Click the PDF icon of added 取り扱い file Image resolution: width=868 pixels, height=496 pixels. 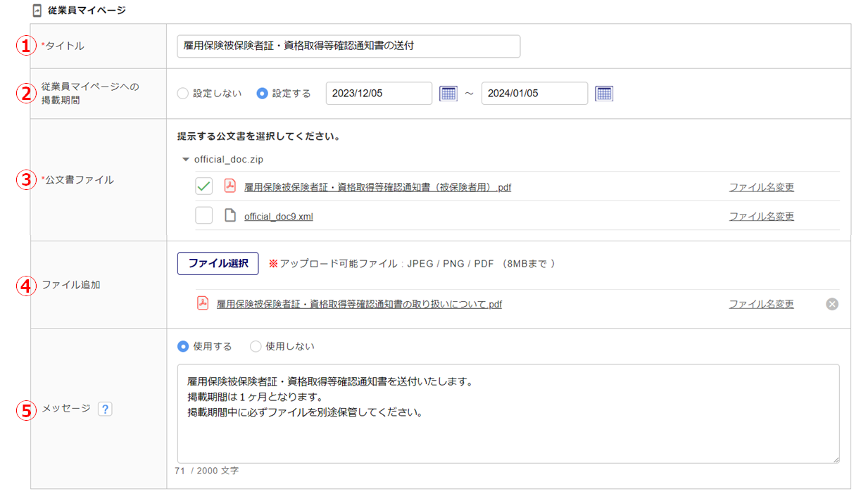pyautogui.click(x=203, y=304)
